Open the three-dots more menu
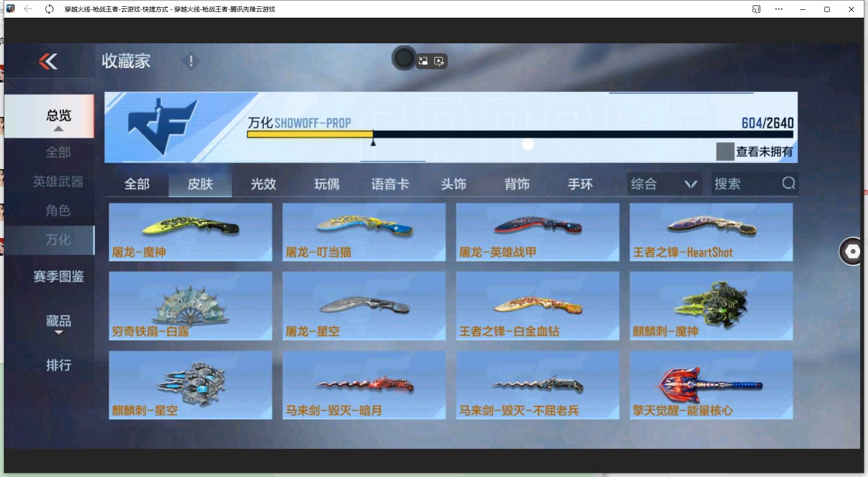 779,9
